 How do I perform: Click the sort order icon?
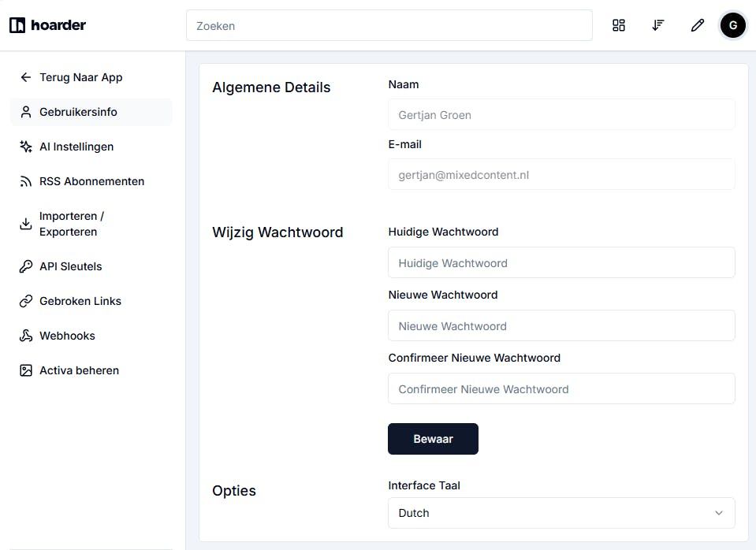pyautogui.click(x=658, y=25)
